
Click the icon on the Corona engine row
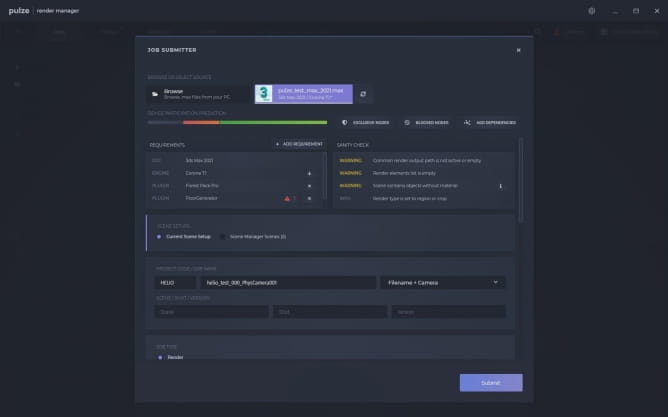click(309, 173)
